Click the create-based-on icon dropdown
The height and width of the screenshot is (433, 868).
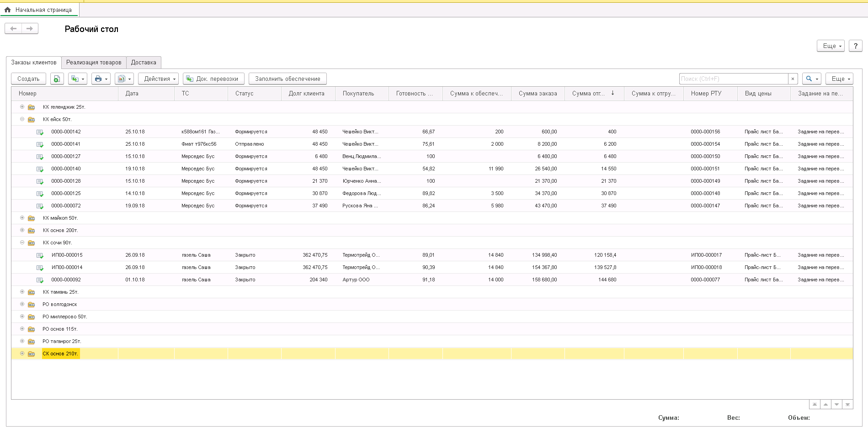click(77, 79)
